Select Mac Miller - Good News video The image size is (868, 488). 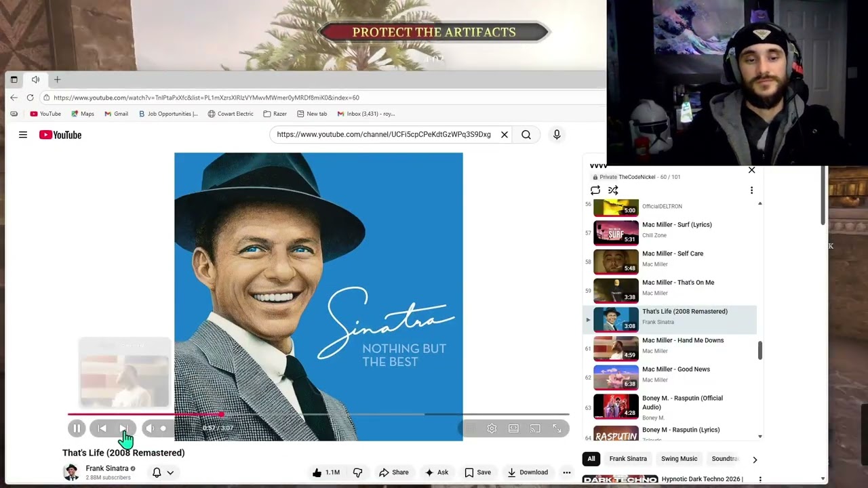[x=670, y=378]
